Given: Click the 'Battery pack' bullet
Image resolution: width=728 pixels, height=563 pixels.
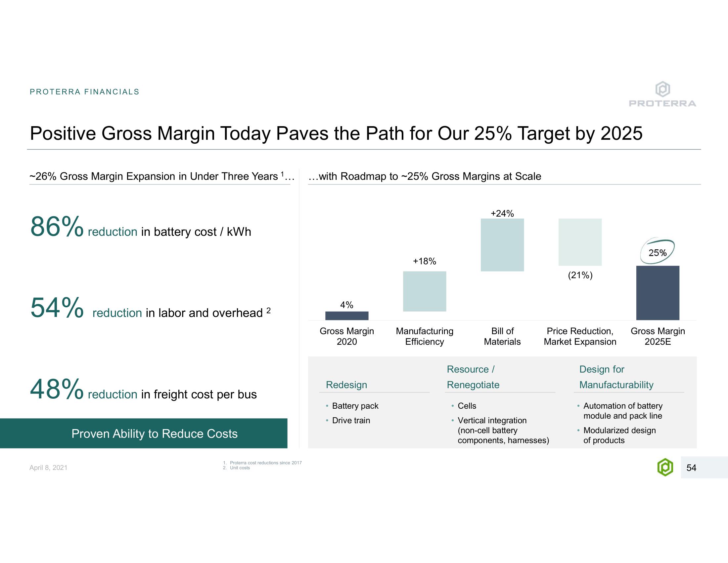Looking at the screenshot, I should click(x=355, y=406).
